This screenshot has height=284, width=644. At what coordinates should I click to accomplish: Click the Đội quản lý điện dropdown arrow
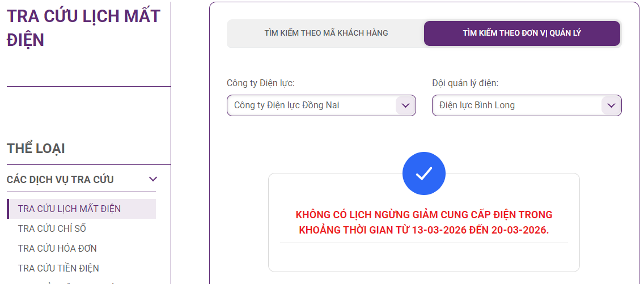coord(611,105)
